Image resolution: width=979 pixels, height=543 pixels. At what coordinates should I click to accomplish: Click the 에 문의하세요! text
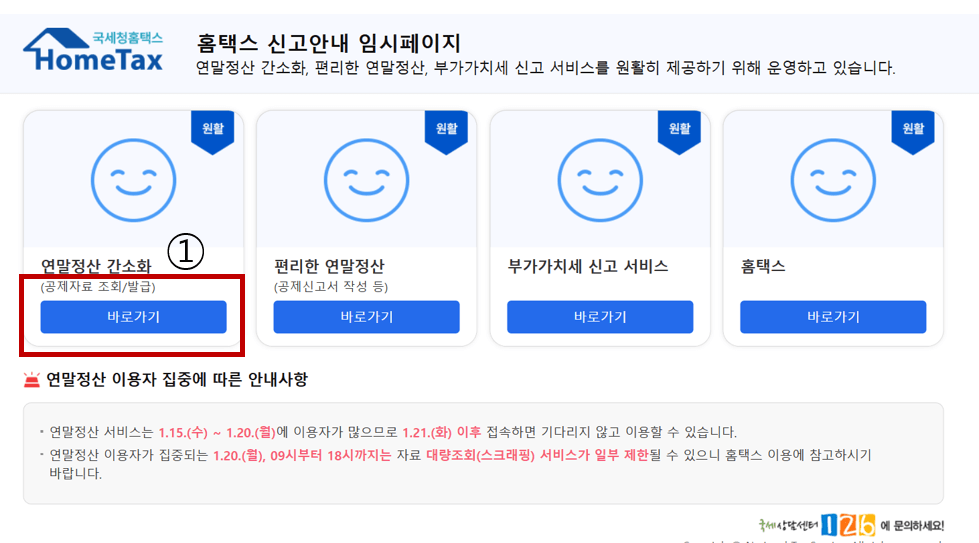(x=912, y=526)
